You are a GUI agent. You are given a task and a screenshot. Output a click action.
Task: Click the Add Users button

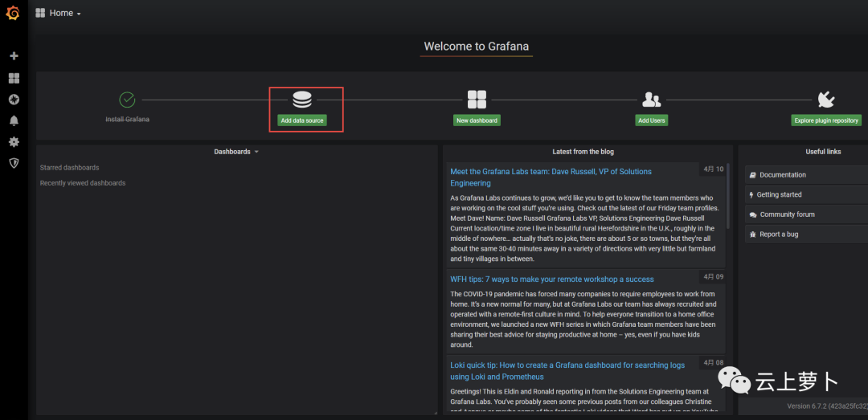tap(652, 120)
